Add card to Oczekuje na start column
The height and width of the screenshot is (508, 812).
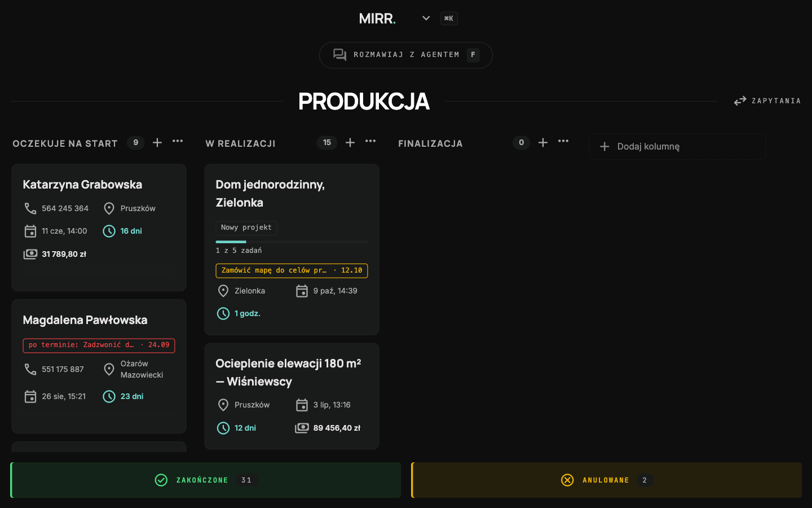pyautogui.click(x=157, y=142)
